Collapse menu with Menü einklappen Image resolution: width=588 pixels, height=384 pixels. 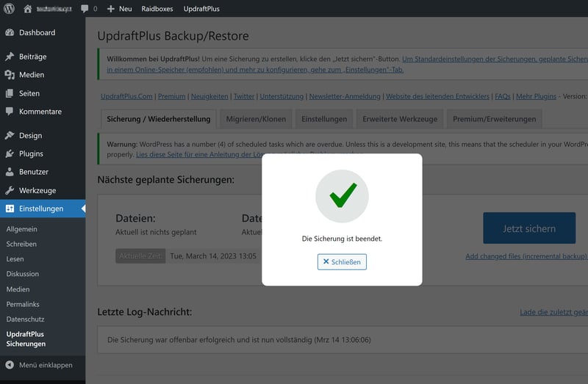click(45, 365)
